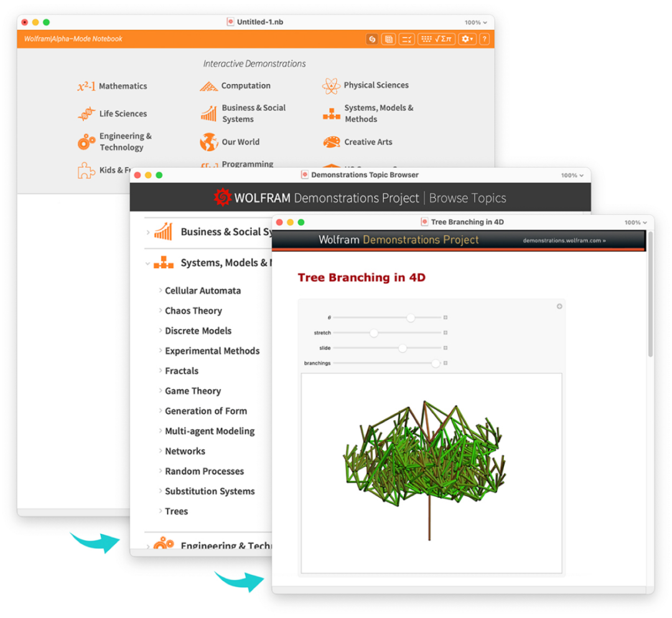Click the branchings slider thumb
This screenshot has width=672, height=618.
point(436,363)
